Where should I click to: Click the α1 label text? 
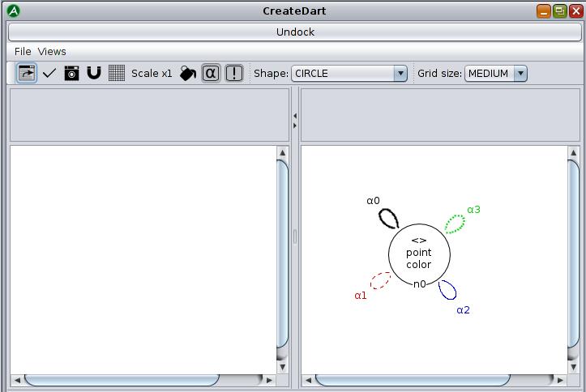(361, 296)
